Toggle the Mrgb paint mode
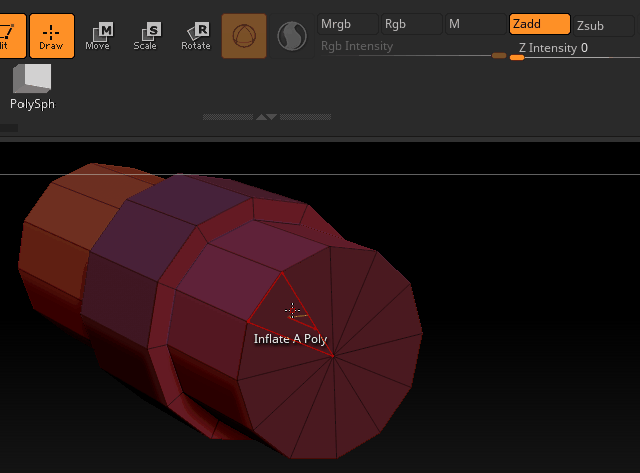The width and height of the screenshot is (640, 473). click(x=348, y=24)
